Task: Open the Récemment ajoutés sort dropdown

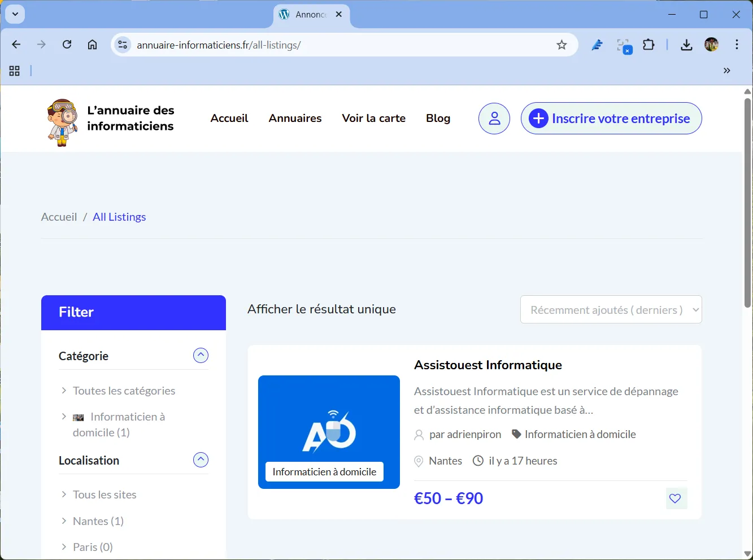Action: (x=611, y=309)
